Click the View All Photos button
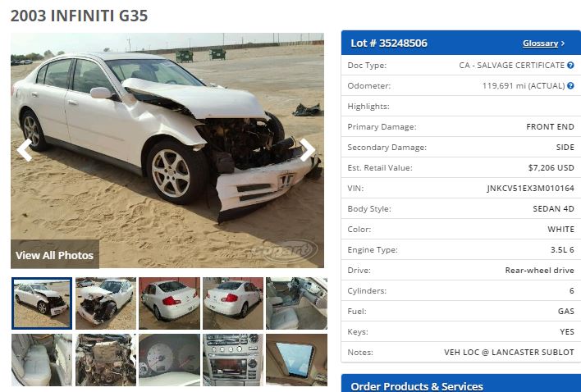 (x=55, y=255)
